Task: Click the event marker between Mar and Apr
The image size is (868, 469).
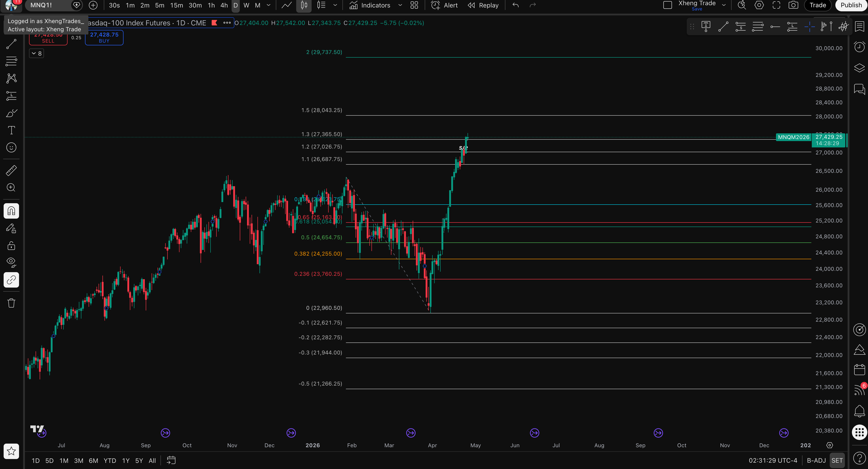Action: 411,432
